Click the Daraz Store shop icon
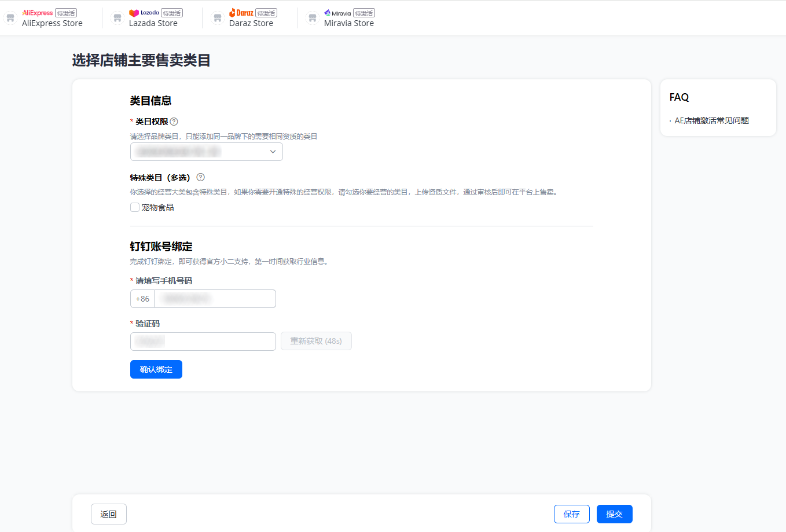Screen dimensions: 786x532 (218, 18)
